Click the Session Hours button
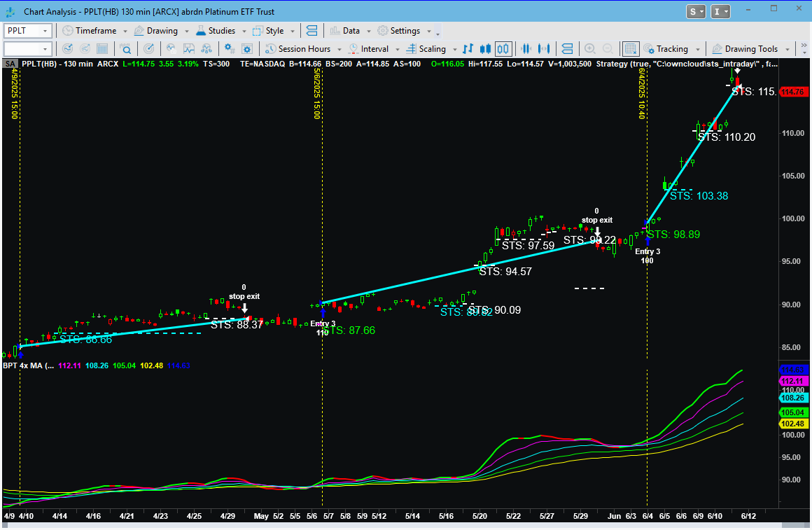The height and width of the screenshot is (530, 812). (297, 49)
